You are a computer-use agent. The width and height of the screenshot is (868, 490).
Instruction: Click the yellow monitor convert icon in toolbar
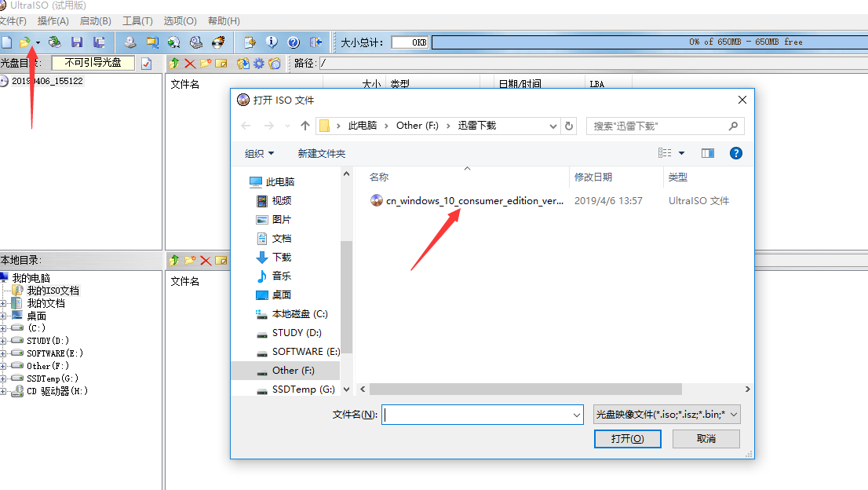152,42
